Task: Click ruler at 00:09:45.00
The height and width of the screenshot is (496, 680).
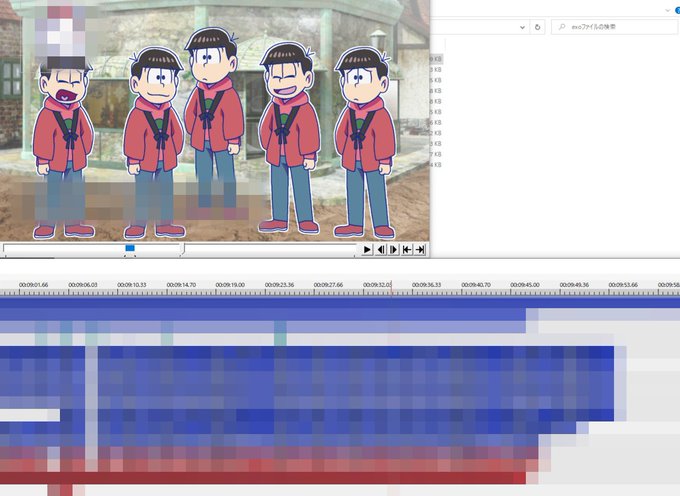Action: tap(525, 285)
